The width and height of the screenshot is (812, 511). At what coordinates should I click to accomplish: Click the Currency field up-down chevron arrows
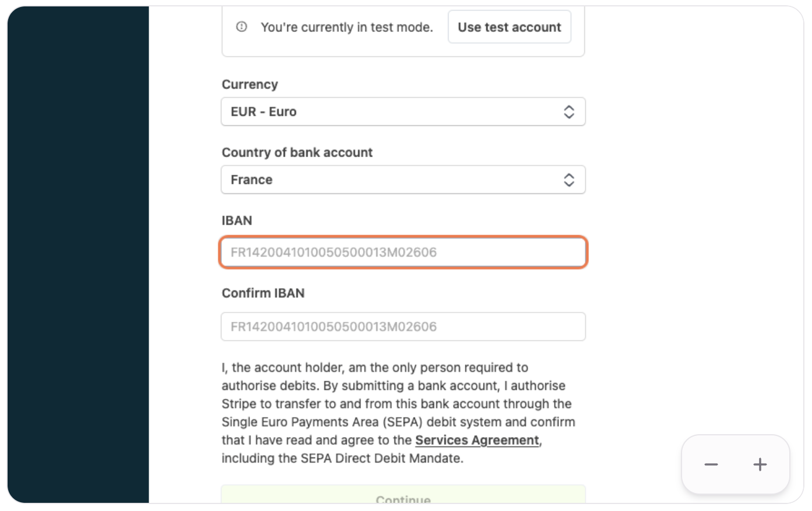569,112
